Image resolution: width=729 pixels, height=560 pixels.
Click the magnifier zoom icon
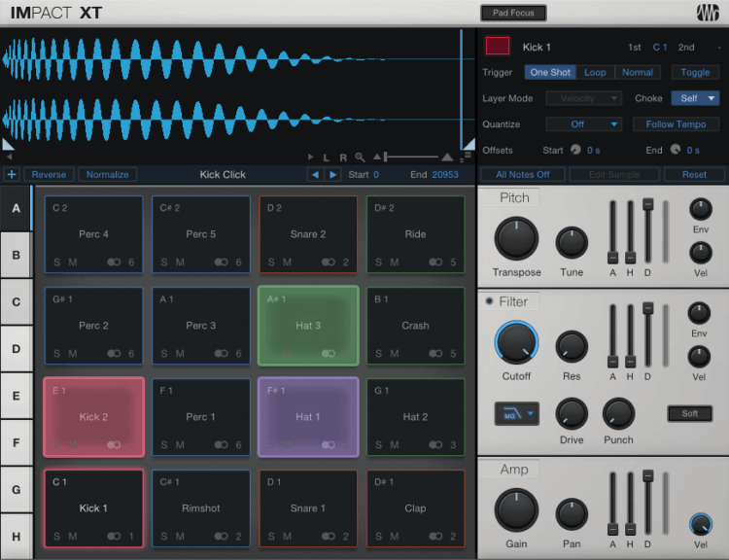pyautogui.click(x=360, y=157)
